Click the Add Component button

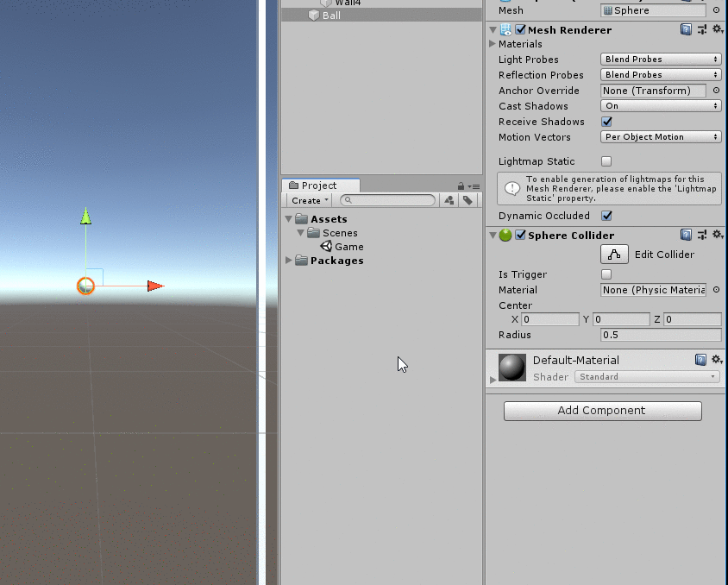(602, 411)
